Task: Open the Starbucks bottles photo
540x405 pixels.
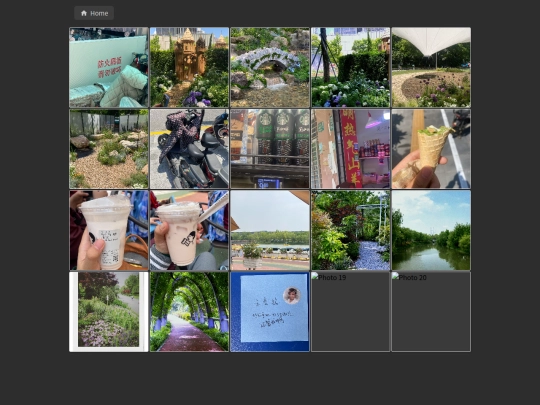Action: coord(270,149)
